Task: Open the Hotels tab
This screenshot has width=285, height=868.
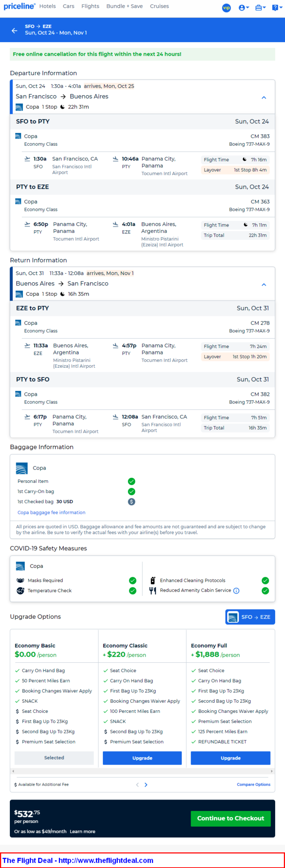Action: point(48,6)
